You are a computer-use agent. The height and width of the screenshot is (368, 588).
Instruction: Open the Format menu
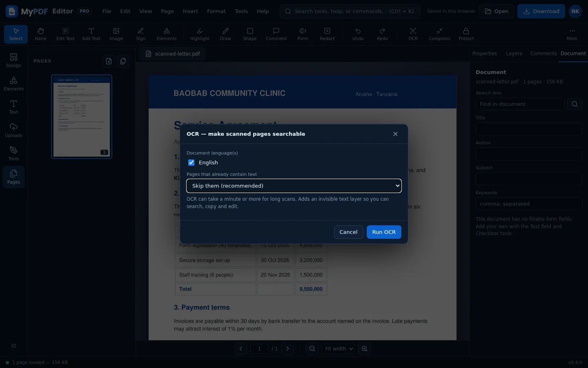pos(216,11)
